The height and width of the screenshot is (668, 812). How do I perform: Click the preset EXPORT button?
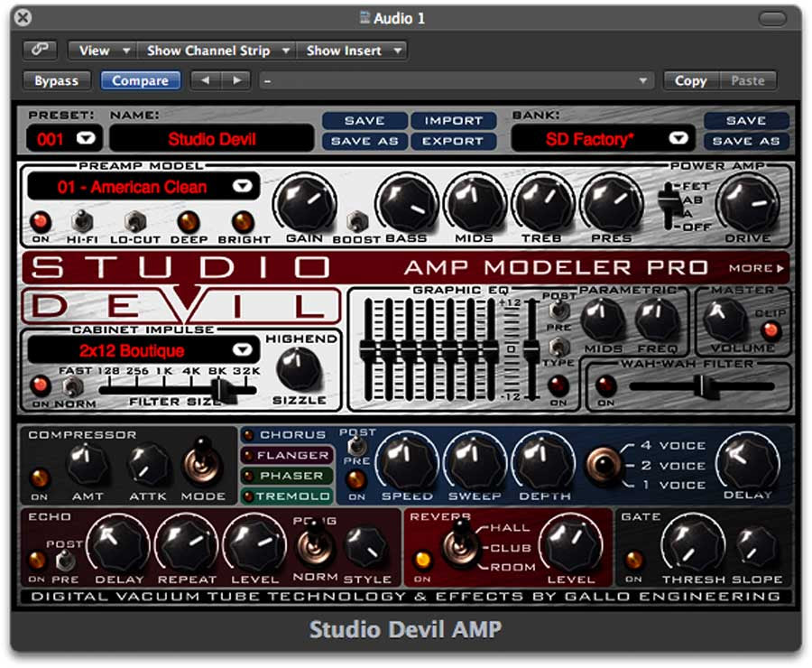tap(453, 141)
